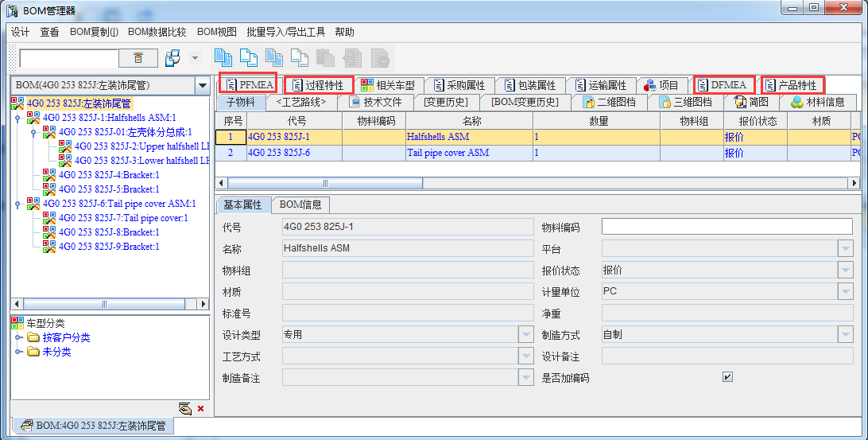Image resolution: width=868 pixels, height=440 pixels.
Task: Click the icon of 825J-7:Tail pipe cover node
Action: (49, 218)
